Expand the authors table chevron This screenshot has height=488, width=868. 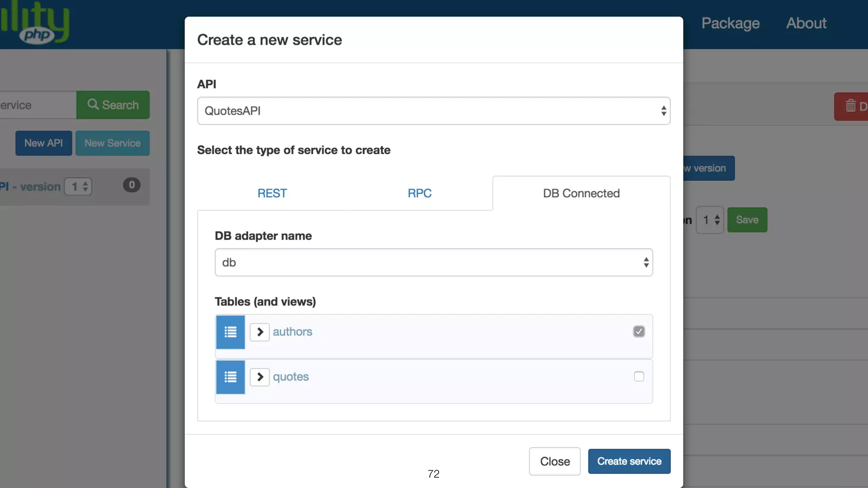pyautogui.click(x=260, y=332)
